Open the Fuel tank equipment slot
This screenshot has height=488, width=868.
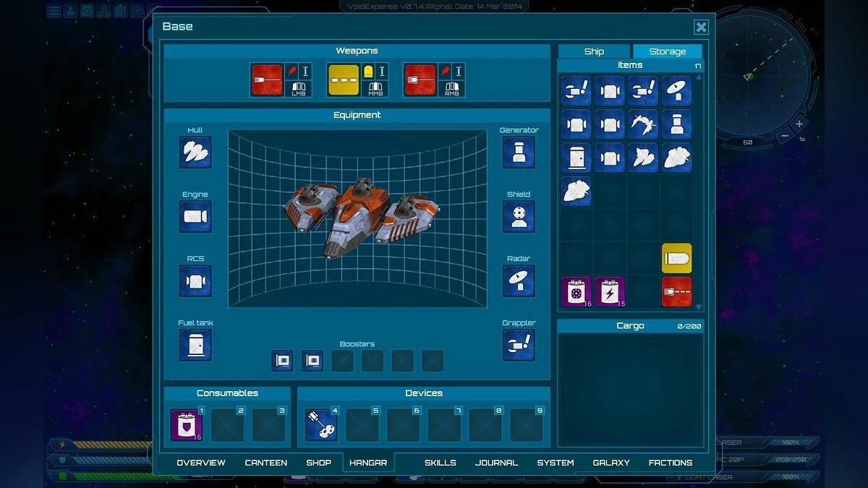[195, 345]
